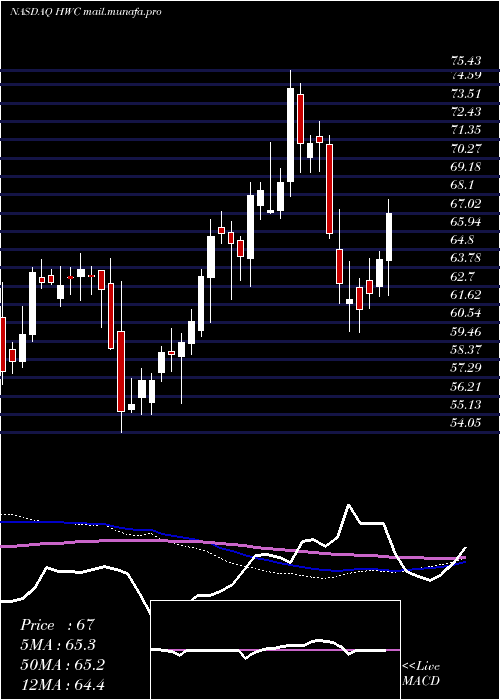The image size is (500, 700).
Task: Click the 61.62 price axis label
Action: tap(465, 295)
